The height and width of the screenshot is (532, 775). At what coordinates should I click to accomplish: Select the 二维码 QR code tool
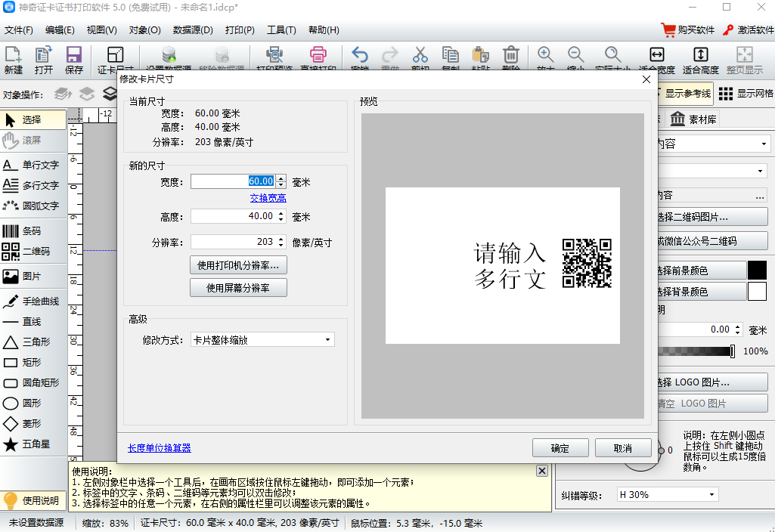coord(32,252)
